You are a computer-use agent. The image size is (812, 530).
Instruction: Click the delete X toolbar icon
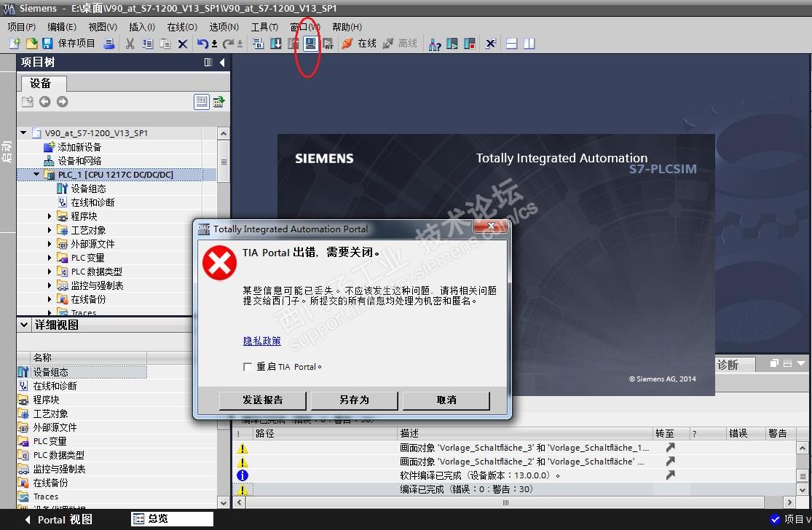click(182, 44)
